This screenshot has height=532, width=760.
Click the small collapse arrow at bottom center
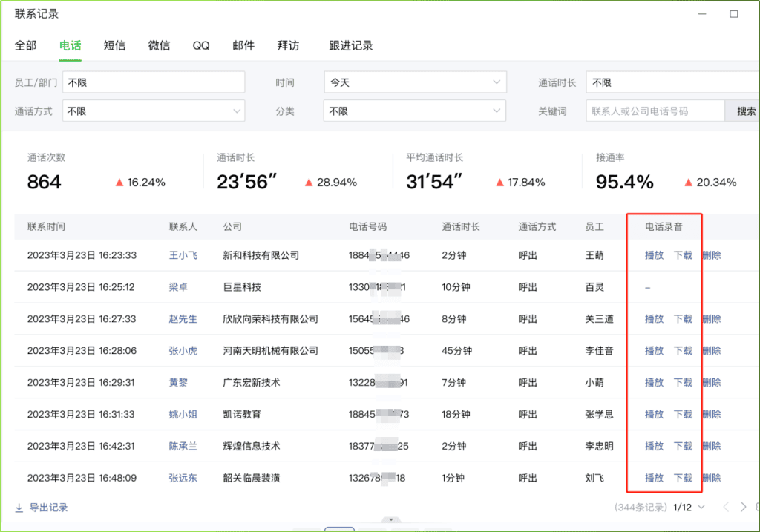[x=390, y=520]
